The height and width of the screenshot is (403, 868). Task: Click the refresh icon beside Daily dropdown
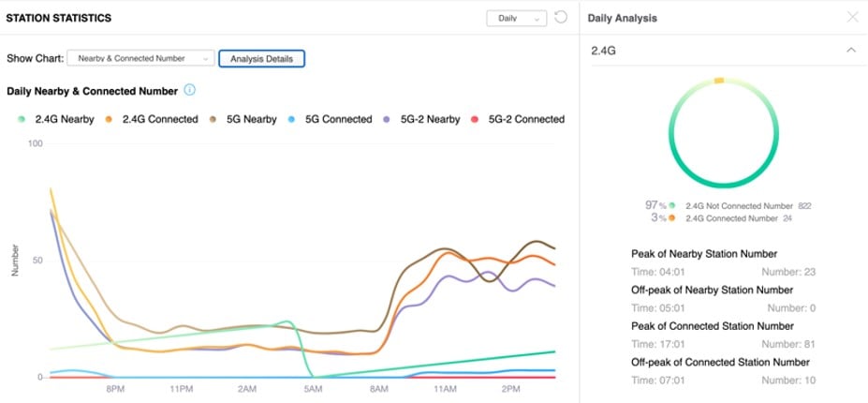[x=561, y=17]
